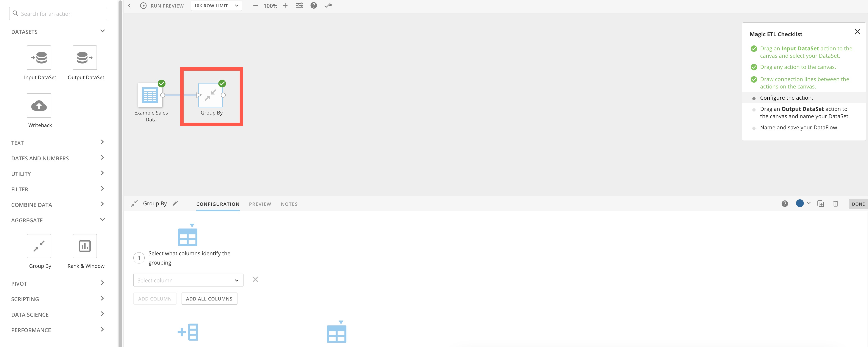Click the Output DataSet action icon
Viewport: 868px width, 347px height.
pyautogui.click(x=84, y=58)
